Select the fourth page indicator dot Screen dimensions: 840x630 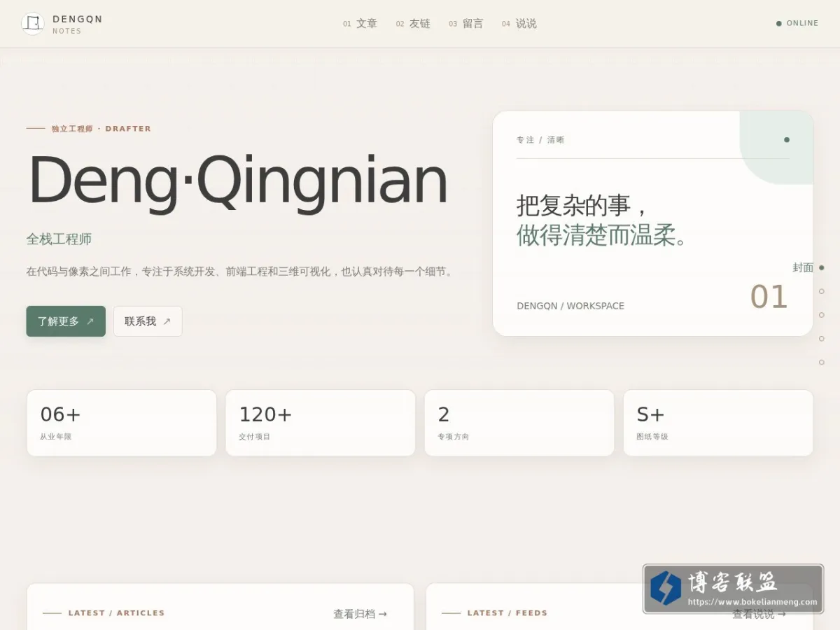click(x=822, y=339)
